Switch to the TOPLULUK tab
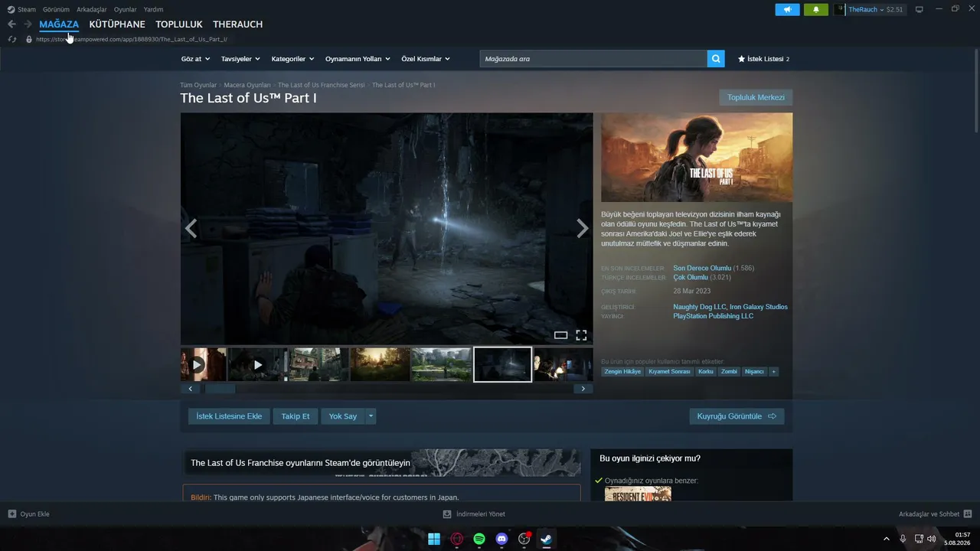980x551 pixels. 179,24
